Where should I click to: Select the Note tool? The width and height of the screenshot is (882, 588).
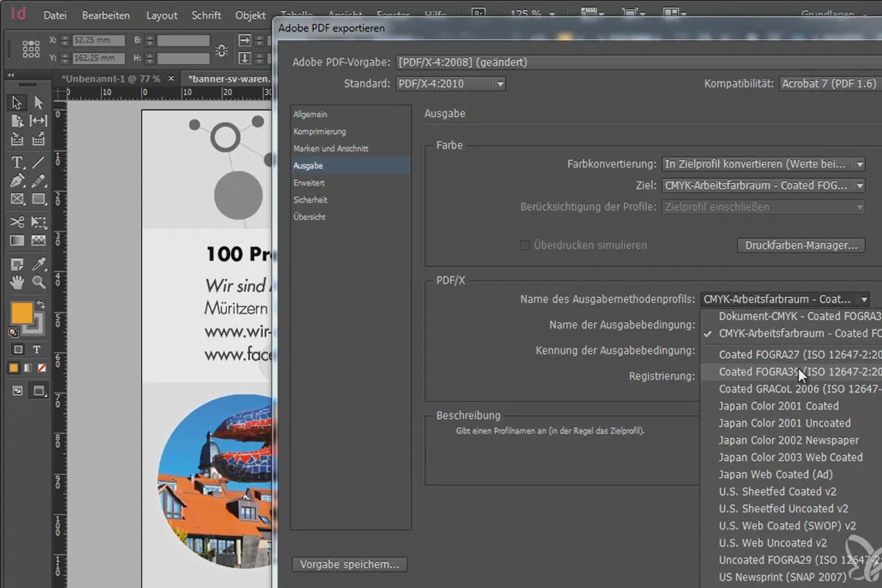(x=18, y=264)
